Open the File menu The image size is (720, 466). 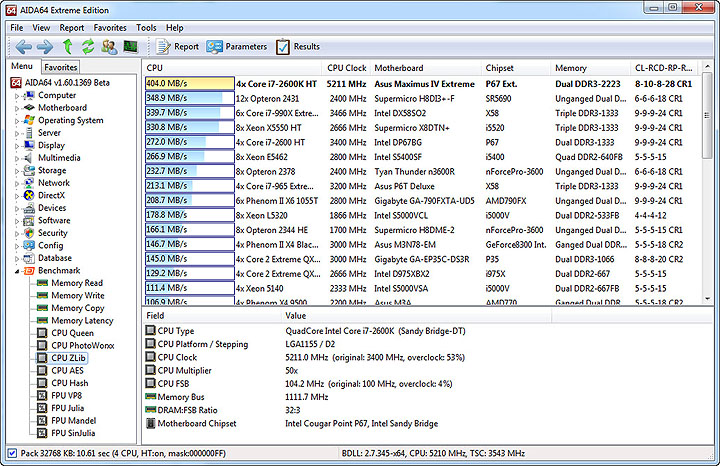(x=17, y=28)
